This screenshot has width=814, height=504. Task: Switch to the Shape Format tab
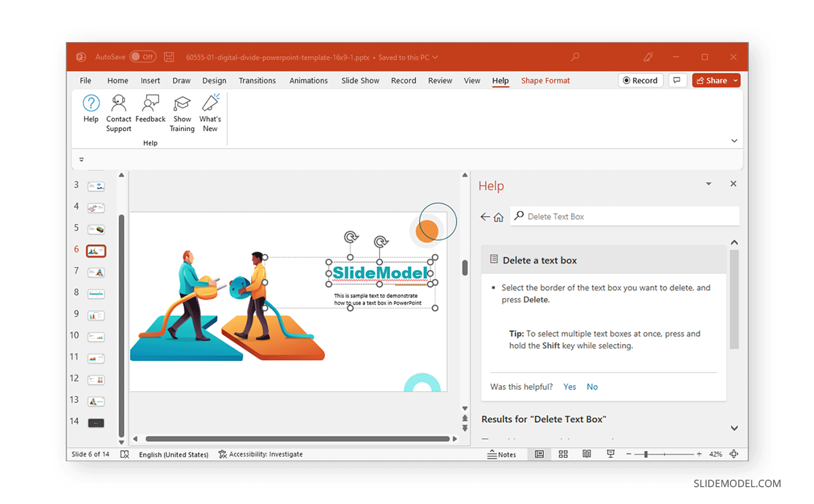[x=545, y=80]
